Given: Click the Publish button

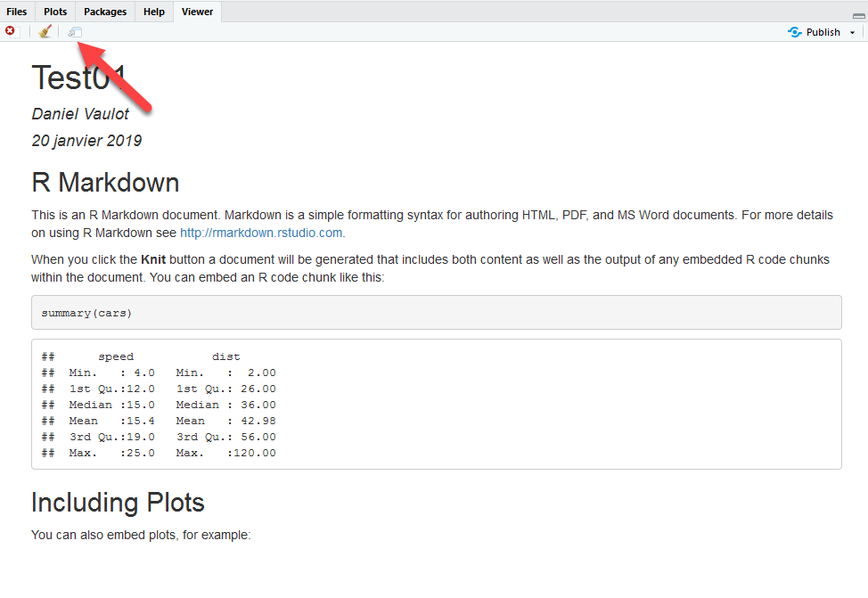Looking at the screenshot, I should pyautogui.click(x=815, y=32).
